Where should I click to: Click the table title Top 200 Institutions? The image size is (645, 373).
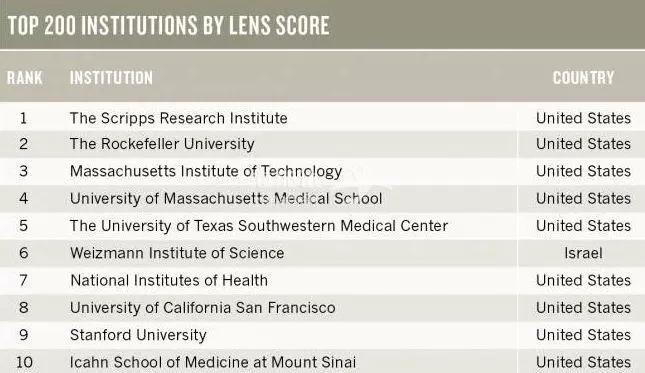(x=169, y=25)
